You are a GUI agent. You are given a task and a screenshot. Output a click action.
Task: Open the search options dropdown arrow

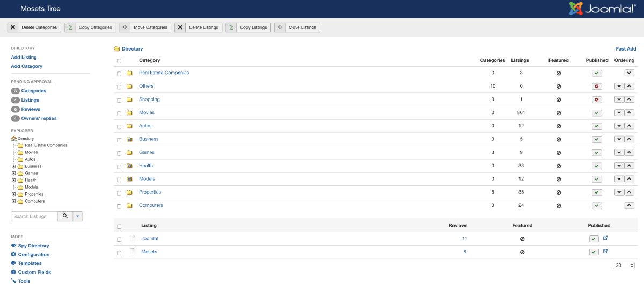77,216
